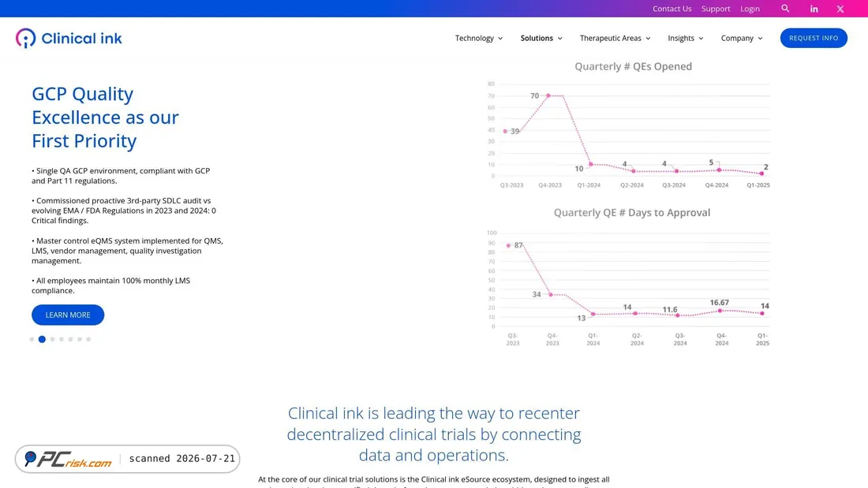This screenshot has width=868, height=488.
Task: Open the Support link
Action: click(x=715, y=9)
